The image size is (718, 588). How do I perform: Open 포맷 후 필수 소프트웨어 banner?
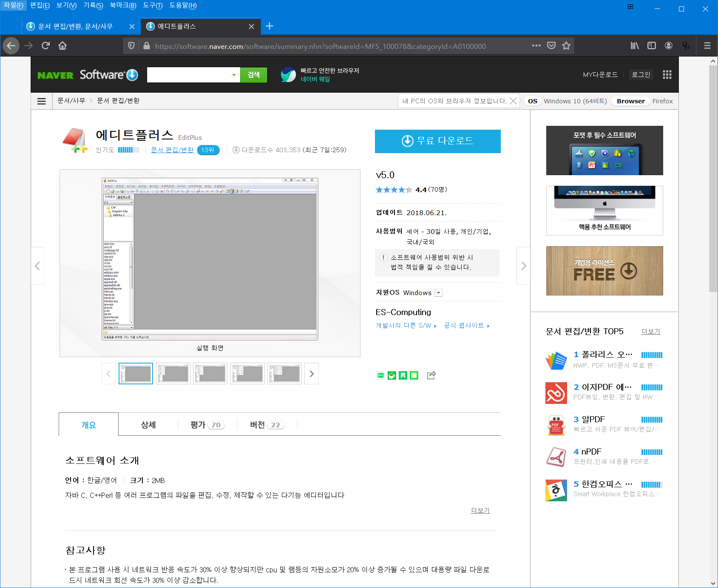tap(604, 151)
